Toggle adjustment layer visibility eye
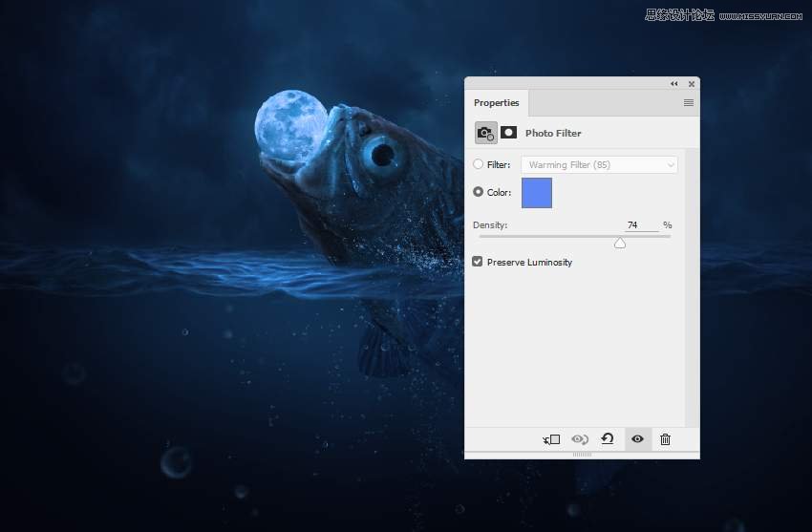 pos(637,439)
